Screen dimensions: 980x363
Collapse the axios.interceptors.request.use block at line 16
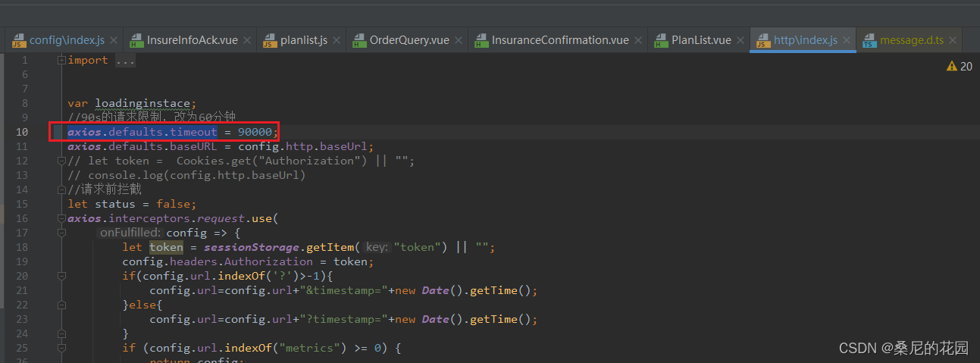[x=61, y=218]
